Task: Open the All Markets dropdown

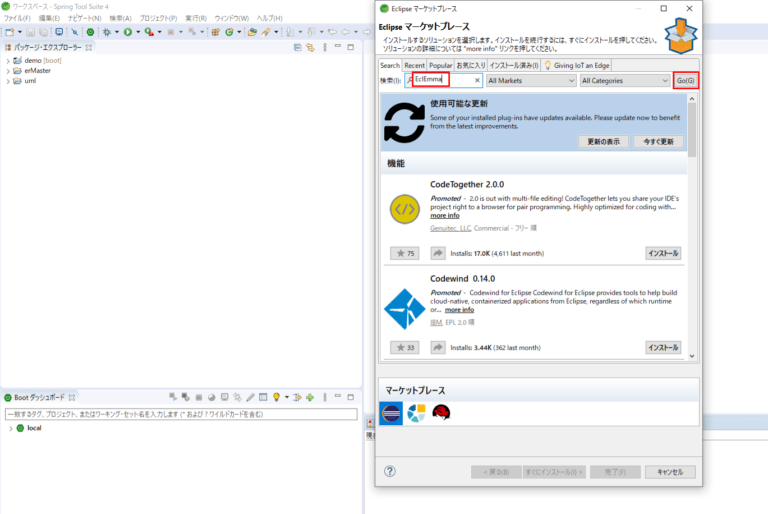Action: tap(529, 80)
